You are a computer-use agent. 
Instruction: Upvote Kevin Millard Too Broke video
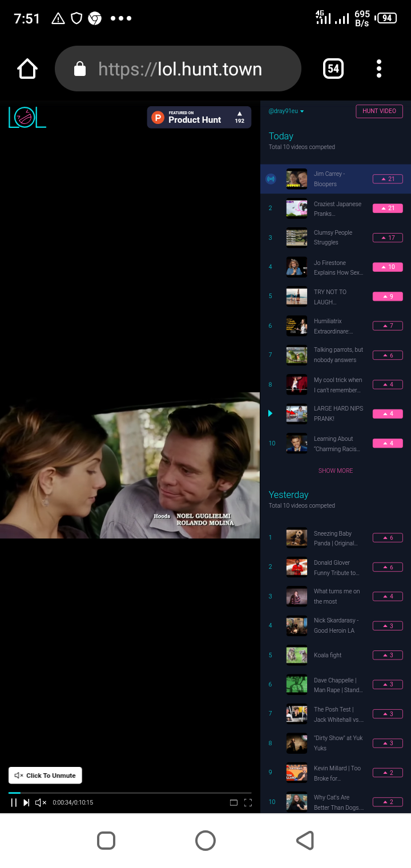(x=388, y=773)
